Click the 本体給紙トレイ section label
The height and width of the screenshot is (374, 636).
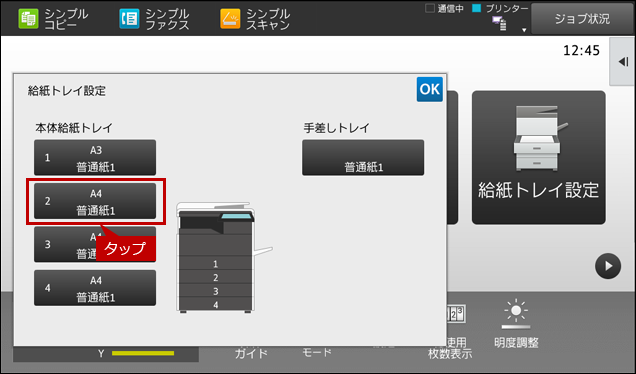[x=74, y=128]
